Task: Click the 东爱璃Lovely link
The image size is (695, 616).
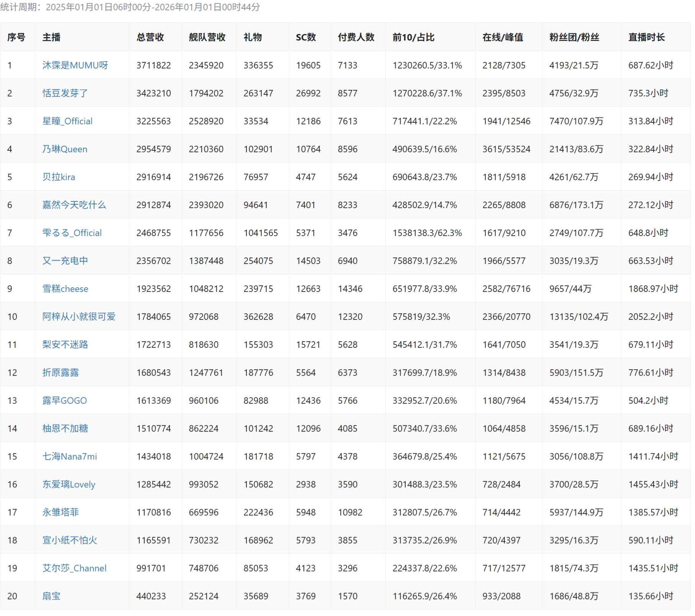Action: click(x=69, y=484)
